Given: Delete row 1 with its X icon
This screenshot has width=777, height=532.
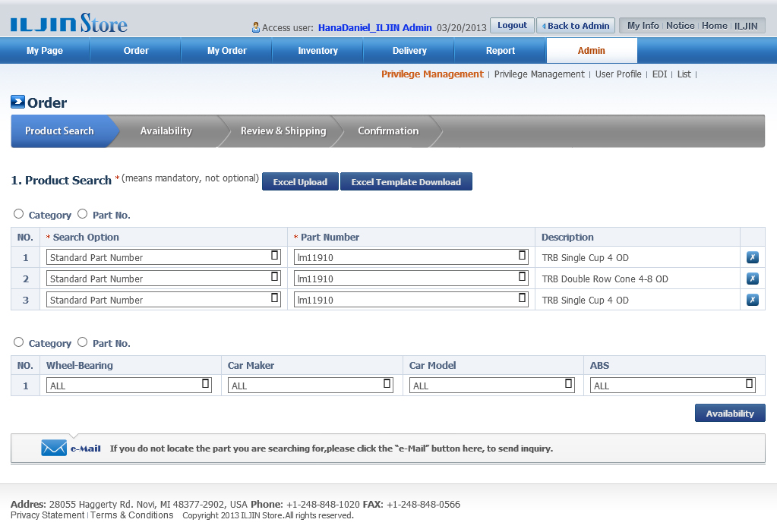Looking at the screenshot, I should (x=752, y=257).
